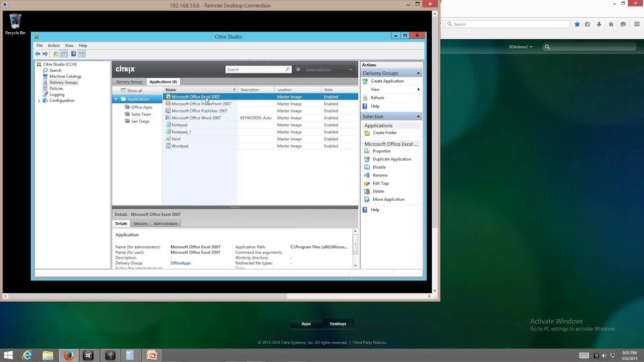Select the Wordpad application row
Viewport: 644px width, 362px height.
coord(260,146)
